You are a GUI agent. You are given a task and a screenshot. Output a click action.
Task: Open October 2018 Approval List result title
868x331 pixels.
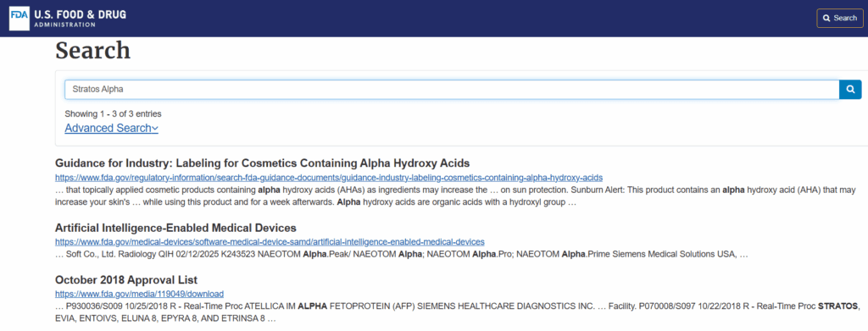click(126, 279)
